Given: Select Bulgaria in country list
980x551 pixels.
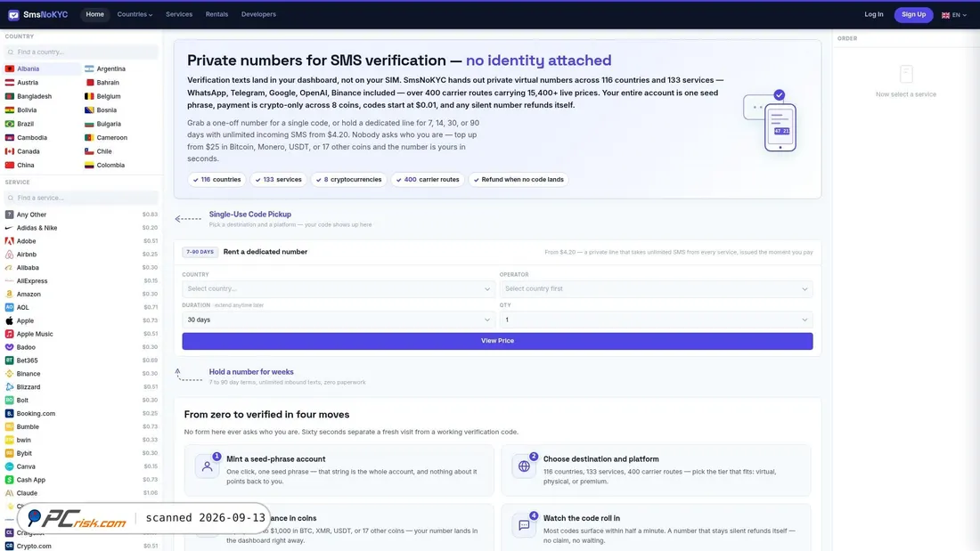Looking at the screenshot, I should tap(120, 124).
